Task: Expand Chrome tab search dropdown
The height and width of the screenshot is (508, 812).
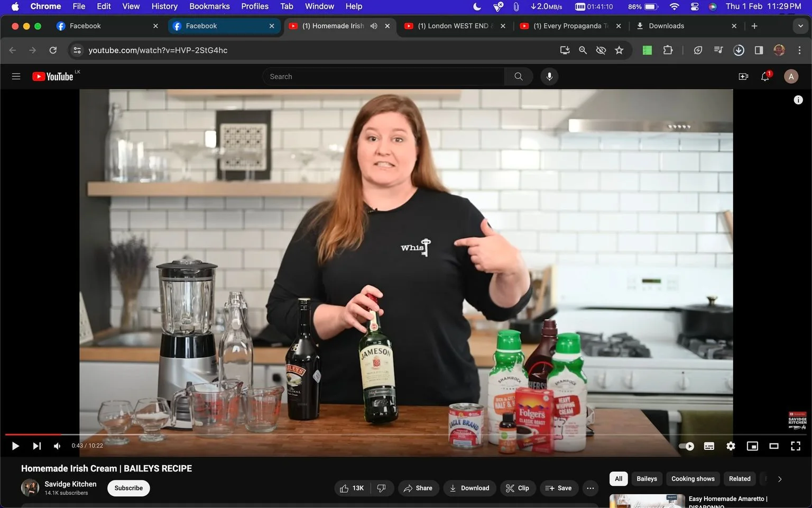Action: click(800, 26)
